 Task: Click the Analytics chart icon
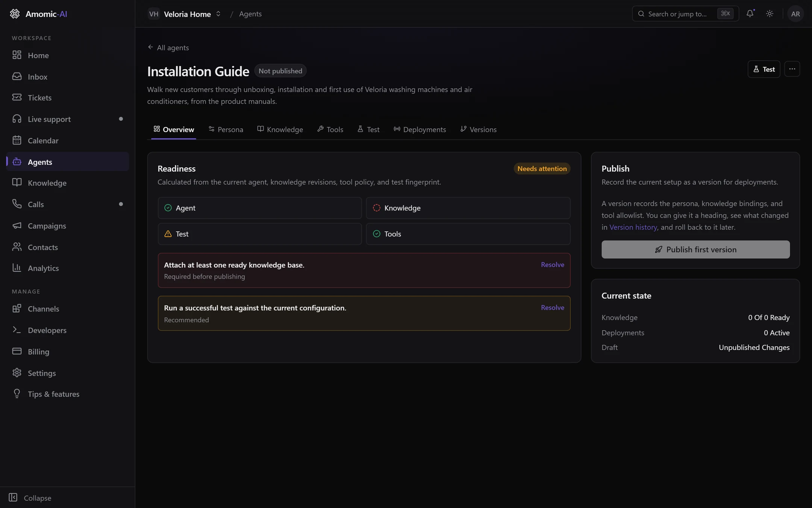click(17, 268)
